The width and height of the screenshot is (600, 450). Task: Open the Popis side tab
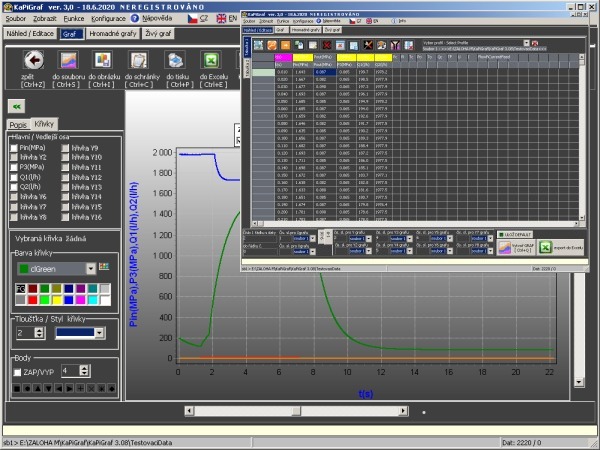pos(18,124)
